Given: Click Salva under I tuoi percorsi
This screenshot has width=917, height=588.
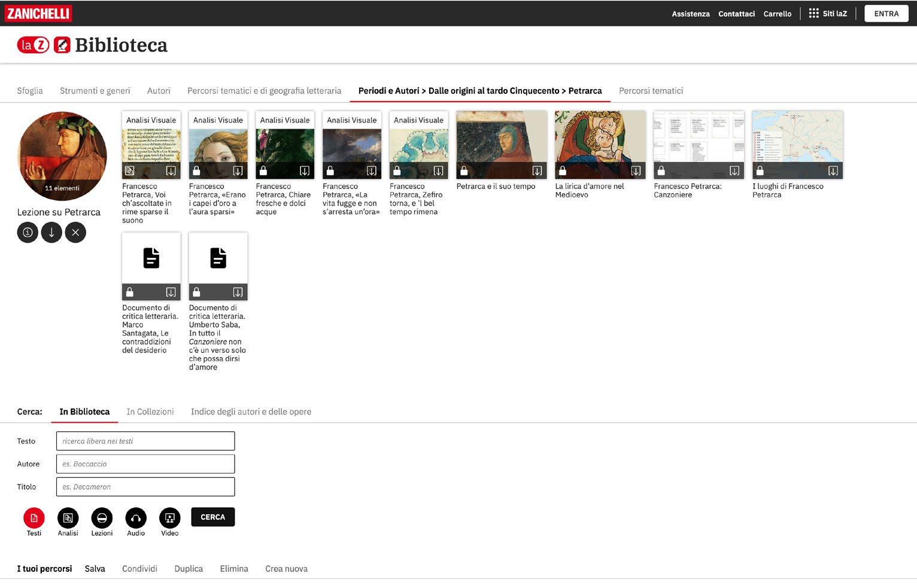Looking at the screenshot, I should (x=95, y=569).
